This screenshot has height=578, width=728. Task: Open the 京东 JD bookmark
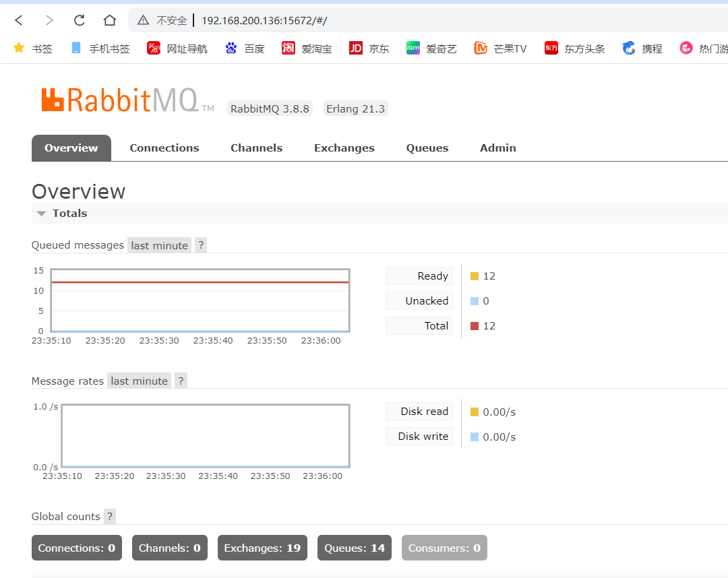point(369,49)
